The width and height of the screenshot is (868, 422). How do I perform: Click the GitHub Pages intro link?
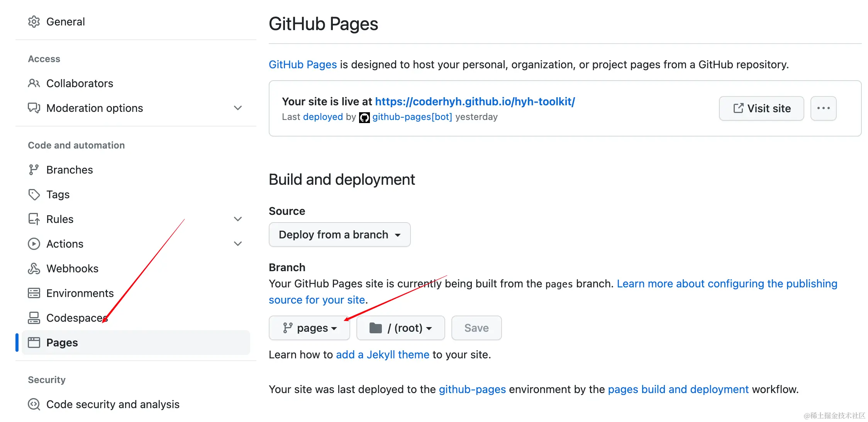303,64
